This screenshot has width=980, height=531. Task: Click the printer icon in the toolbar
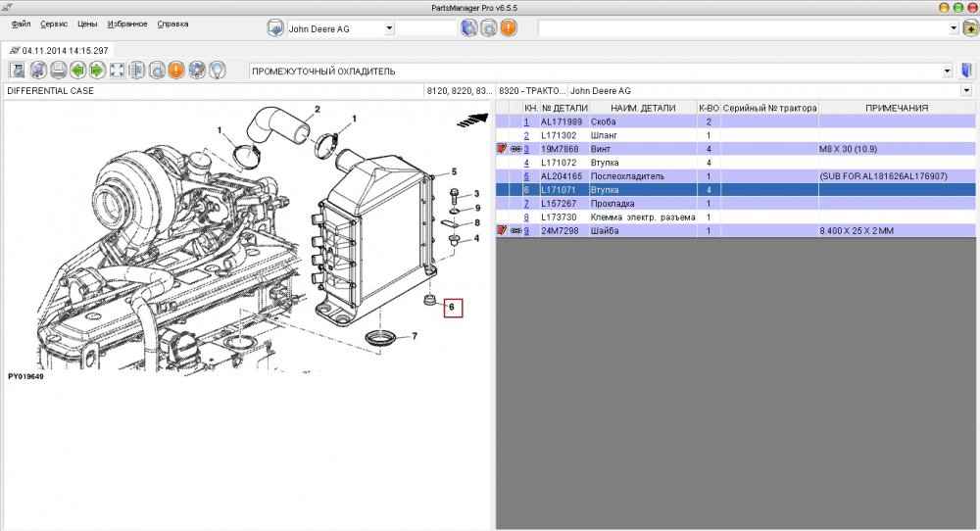click(58, 71)
